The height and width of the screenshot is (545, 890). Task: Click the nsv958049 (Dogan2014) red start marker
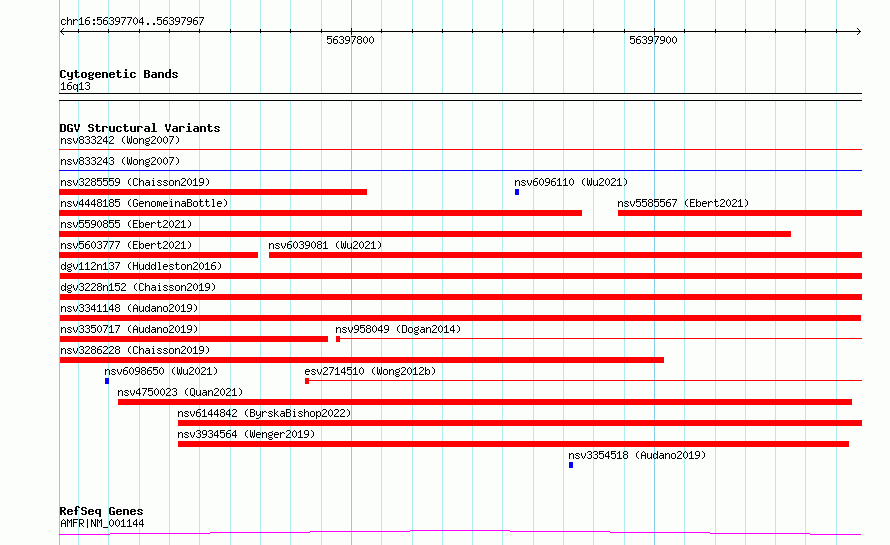338,339
